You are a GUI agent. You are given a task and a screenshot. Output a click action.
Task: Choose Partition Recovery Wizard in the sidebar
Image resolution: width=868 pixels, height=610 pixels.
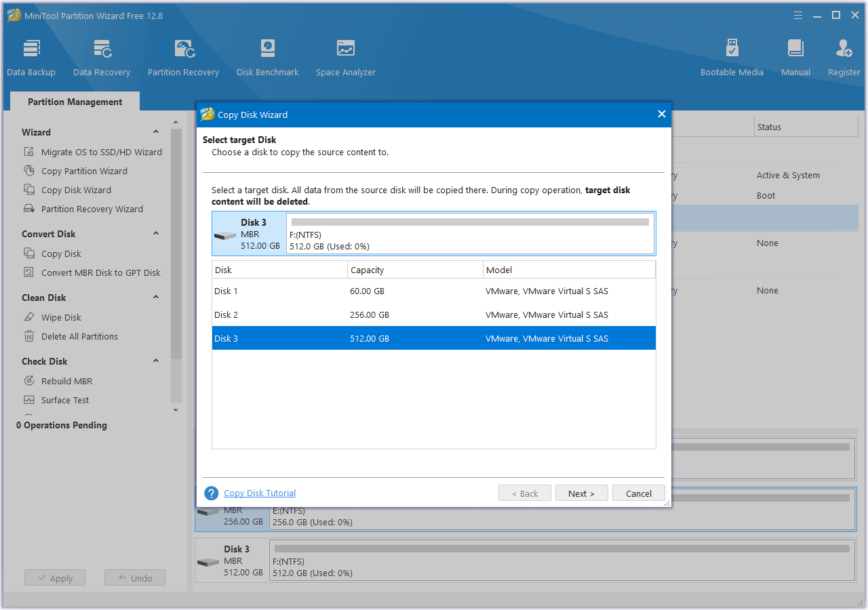tap(92, 209)
